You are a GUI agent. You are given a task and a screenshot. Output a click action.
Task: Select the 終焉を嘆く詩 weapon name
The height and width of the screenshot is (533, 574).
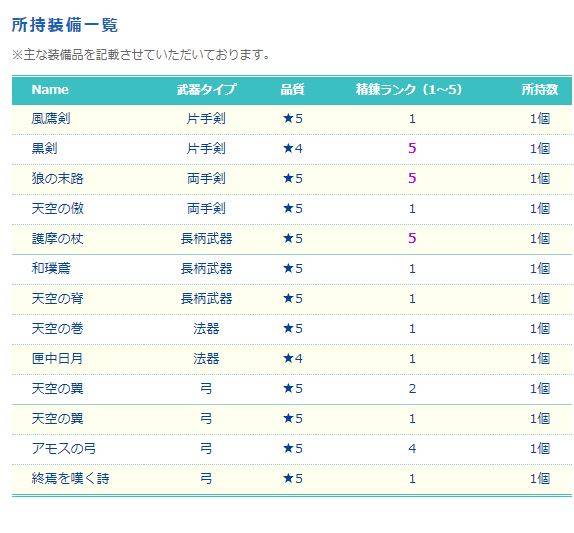tap(70, 479)
